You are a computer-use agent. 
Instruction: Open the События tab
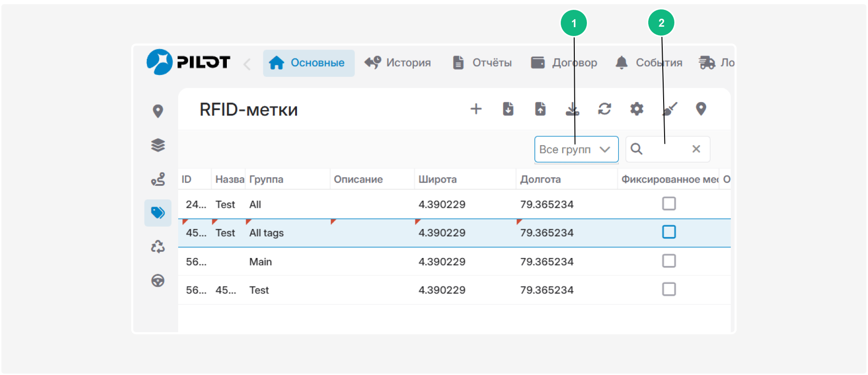[x=649, y=63]
